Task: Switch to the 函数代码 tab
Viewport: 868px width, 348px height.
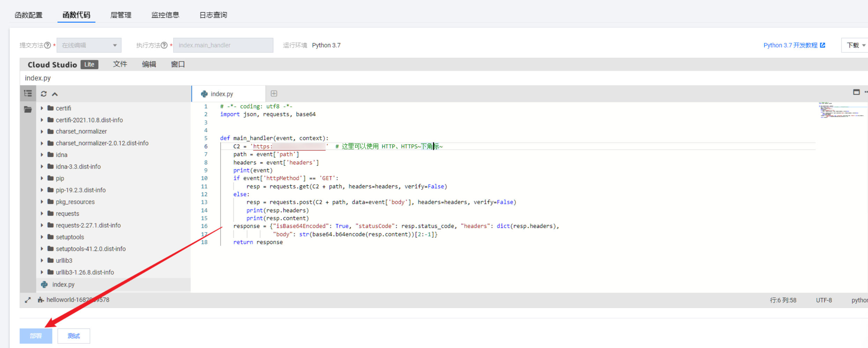Action: (76, 15)
